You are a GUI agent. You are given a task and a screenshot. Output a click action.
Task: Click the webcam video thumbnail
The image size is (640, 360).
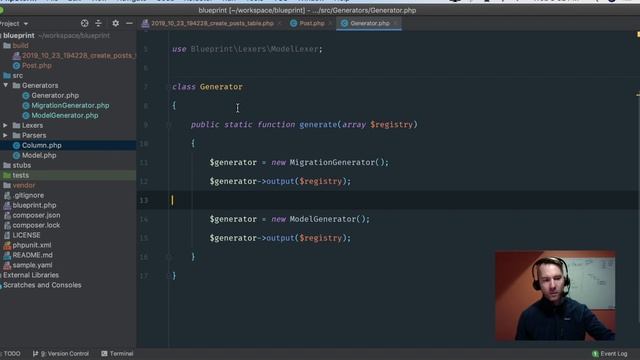(x=555, y=296)
